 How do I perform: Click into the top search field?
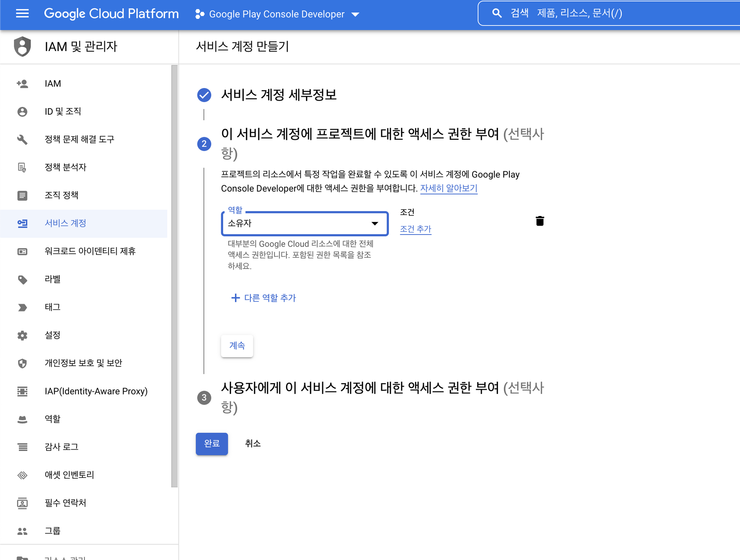[629, 13]
